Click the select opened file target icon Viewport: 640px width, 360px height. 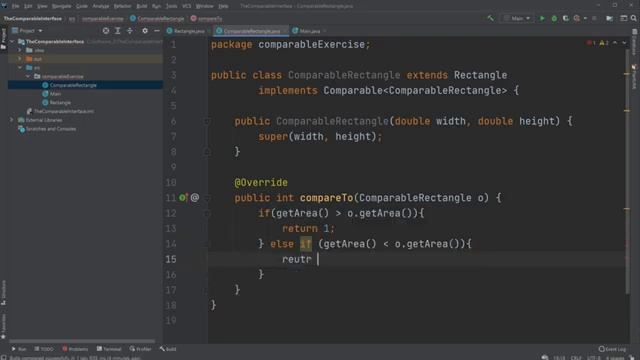tap(106, 31)
